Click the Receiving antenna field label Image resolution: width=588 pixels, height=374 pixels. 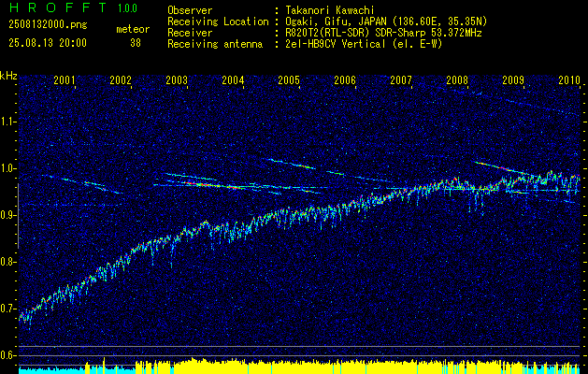pos(215,44)
